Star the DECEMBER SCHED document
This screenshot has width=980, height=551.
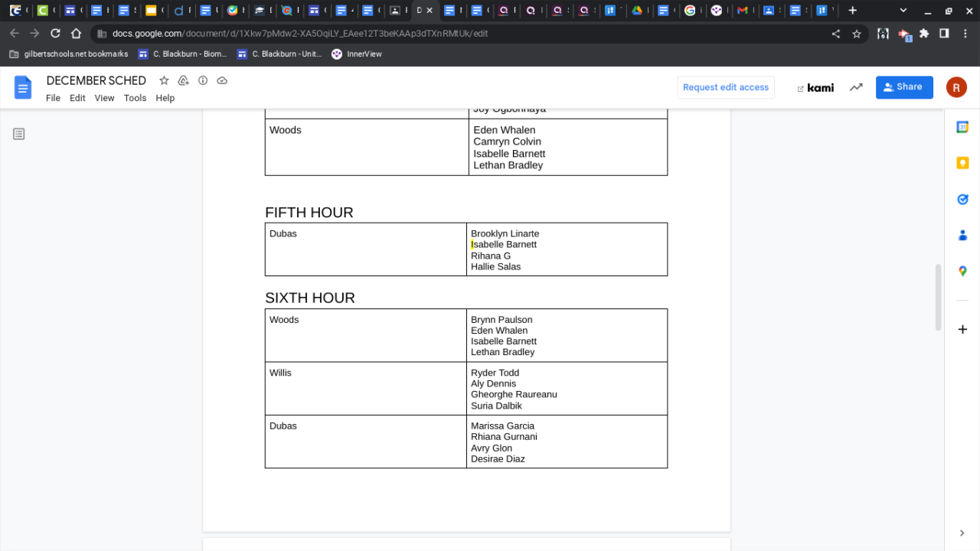(164, 80)
